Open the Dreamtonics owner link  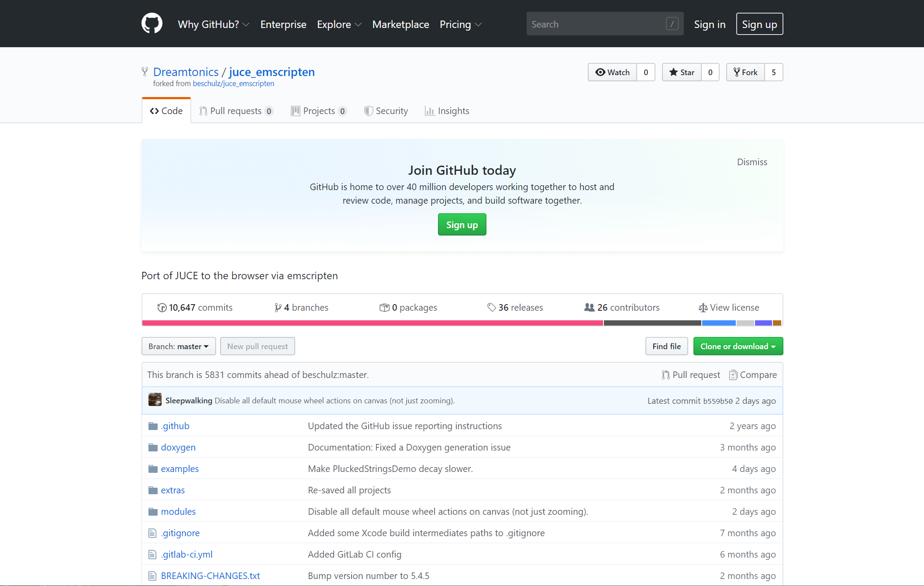pyautogui.click(x=186, y=72)
